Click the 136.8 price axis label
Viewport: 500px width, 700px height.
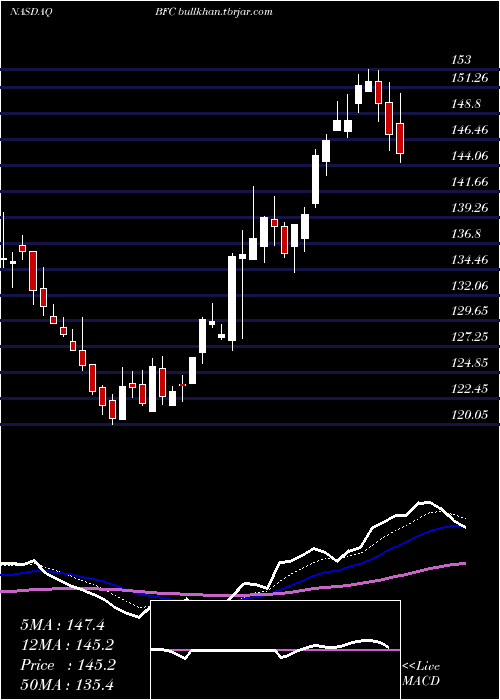tap(467, 233)
